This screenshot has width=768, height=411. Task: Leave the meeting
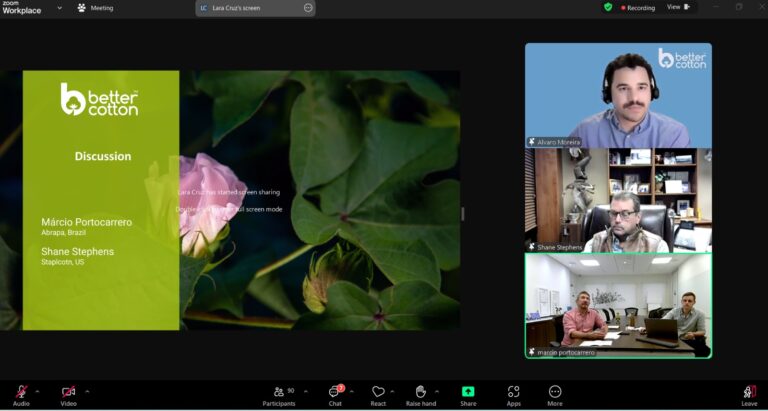tap(749, 395)
